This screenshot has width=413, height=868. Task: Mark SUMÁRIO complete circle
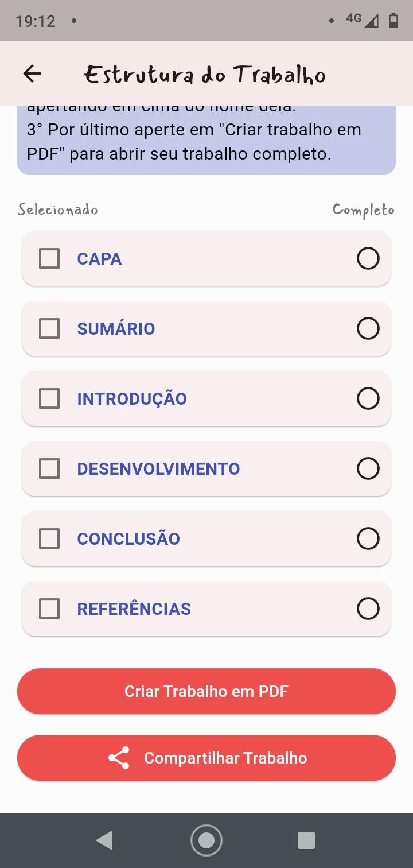(368, 328)
